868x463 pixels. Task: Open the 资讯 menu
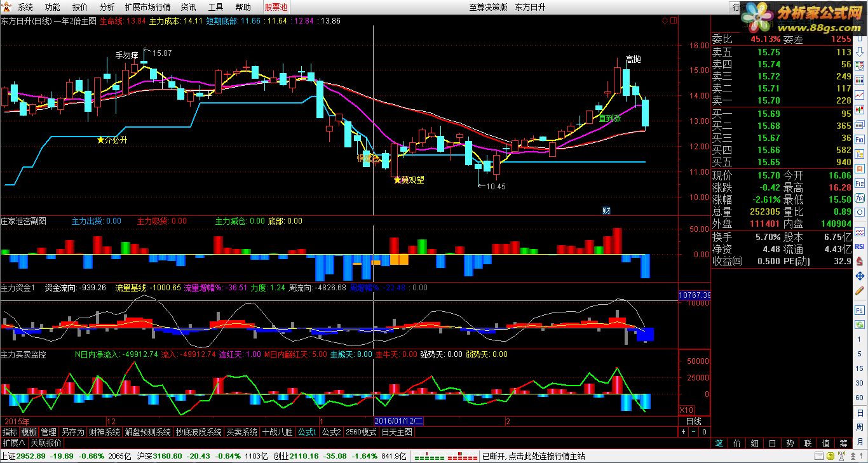[x=188, y=7]
